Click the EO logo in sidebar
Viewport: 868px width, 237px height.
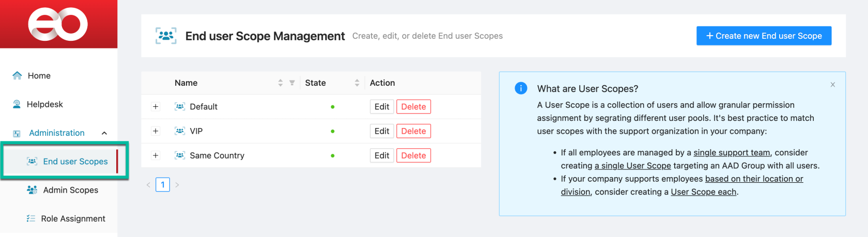[x=58, y=24]
